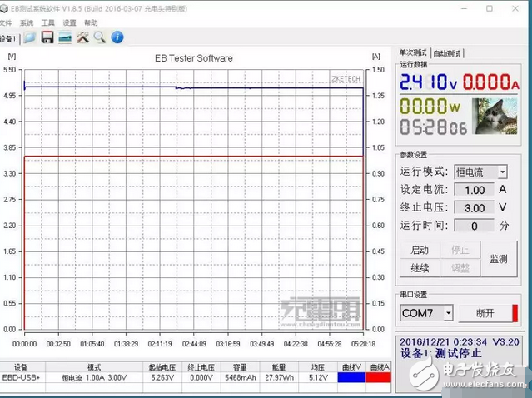Image resolution: width=532 pixels, height=398 pixels.
Task: Click the 2.410V voltage readout
Action: click(x=428, y=82)
